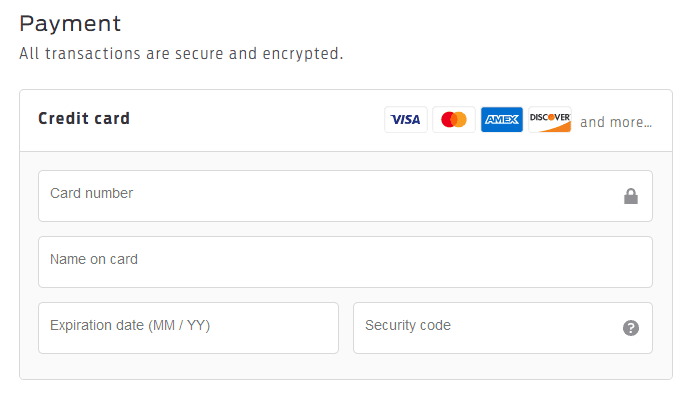
Task: Open the "and more…" card types link
Action: pos(616,122)
